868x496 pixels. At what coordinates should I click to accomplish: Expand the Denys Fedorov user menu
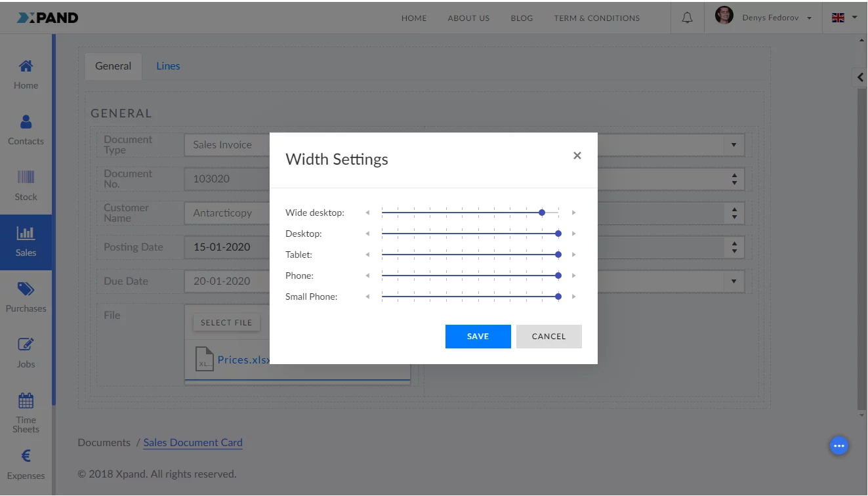(x=764, y=18)
